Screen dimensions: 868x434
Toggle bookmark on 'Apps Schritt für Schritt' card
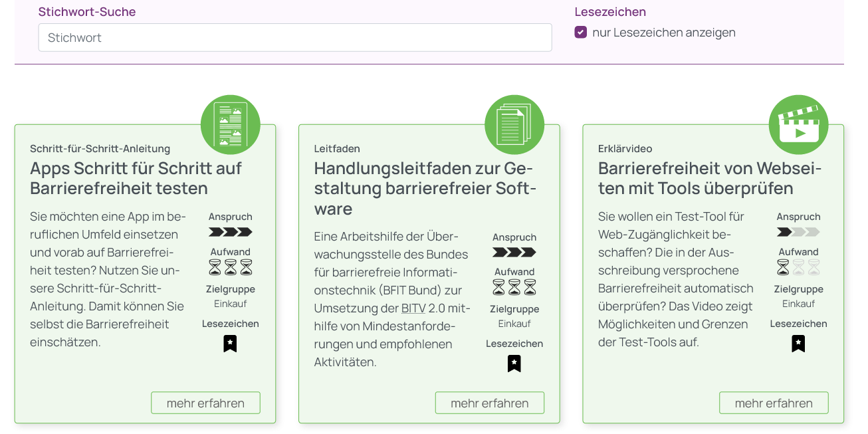[x=230, y=344]
